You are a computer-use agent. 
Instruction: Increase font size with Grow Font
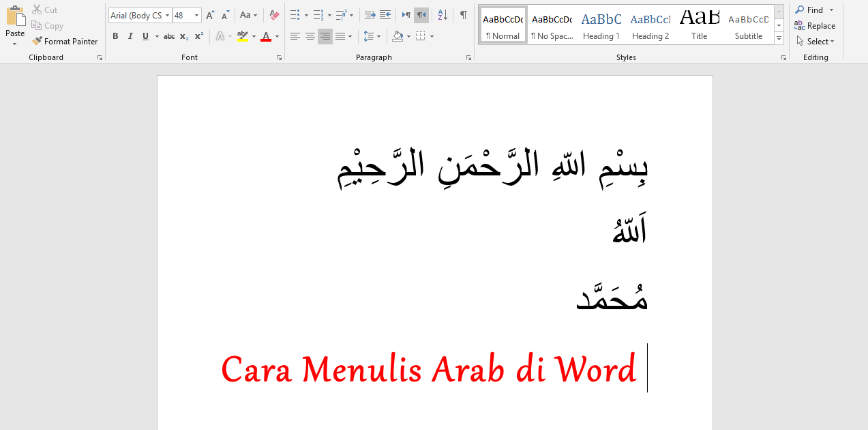(x=210, y=15)
